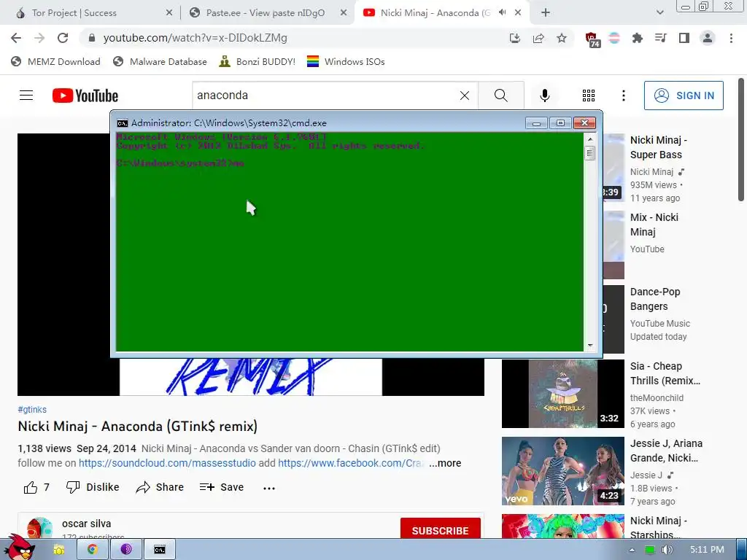
Task: Open Chrome from the taskbar
Action: click(x=93, y=550)
